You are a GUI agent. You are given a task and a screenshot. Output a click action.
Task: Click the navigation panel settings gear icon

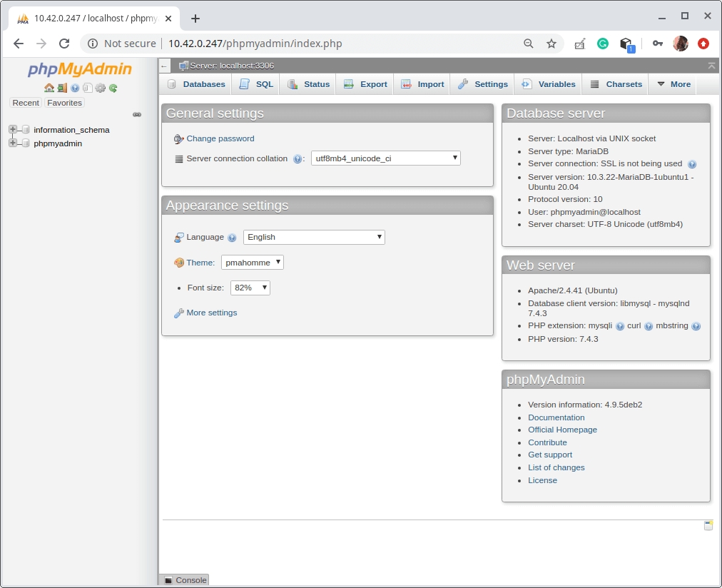tap(100, 88)
